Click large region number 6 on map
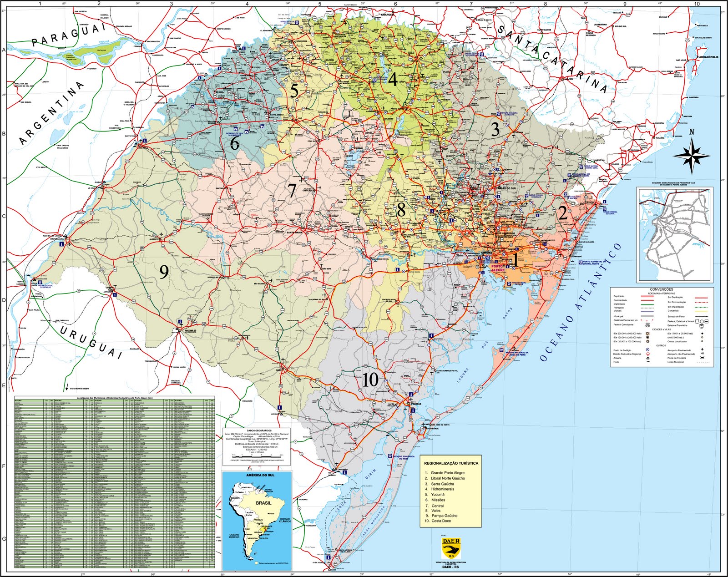This screenshot has width=728, height=577. 234,143
